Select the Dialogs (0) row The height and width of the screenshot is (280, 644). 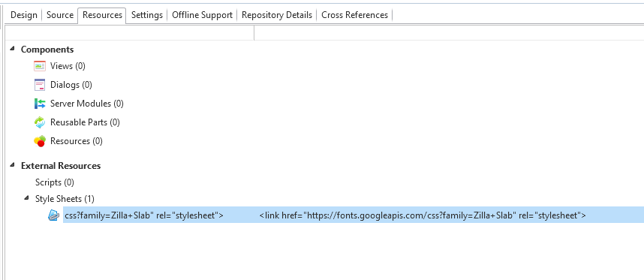point(71,85)
